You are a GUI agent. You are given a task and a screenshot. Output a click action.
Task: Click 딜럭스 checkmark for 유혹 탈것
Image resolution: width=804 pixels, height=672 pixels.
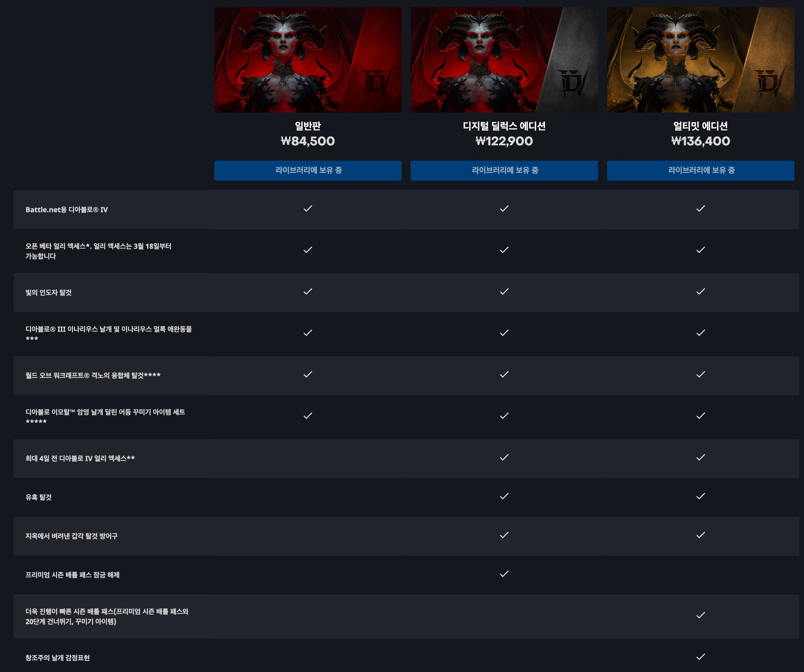click(504, 496)
